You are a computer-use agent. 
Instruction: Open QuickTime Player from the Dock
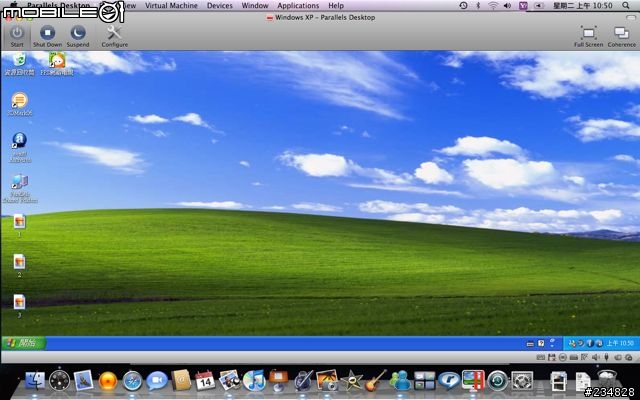pos(449,380)
